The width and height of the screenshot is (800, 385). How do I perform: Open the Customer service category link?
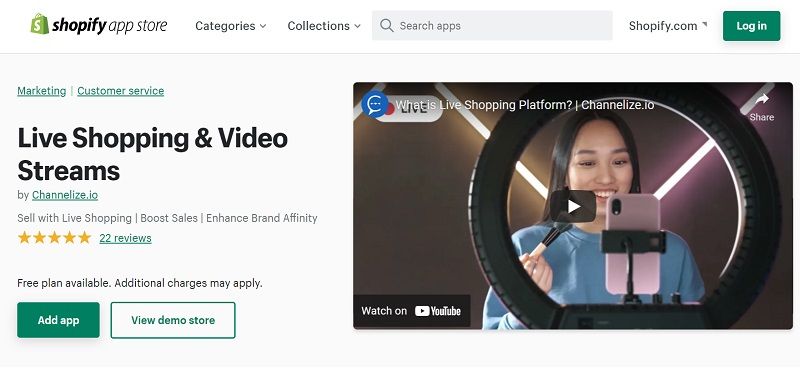tap(121, 91)
